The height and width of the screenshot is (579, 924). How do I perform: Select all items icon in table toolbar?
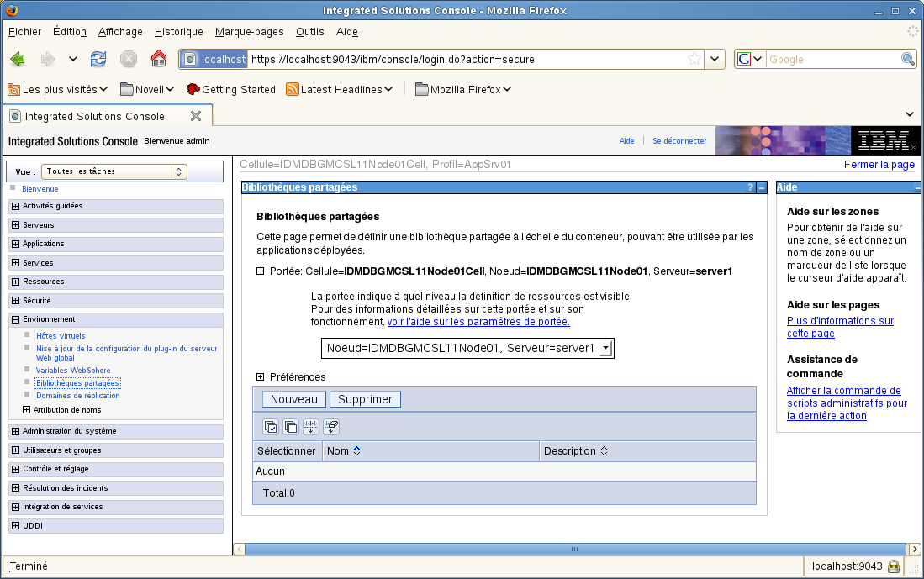pos(271,427)
